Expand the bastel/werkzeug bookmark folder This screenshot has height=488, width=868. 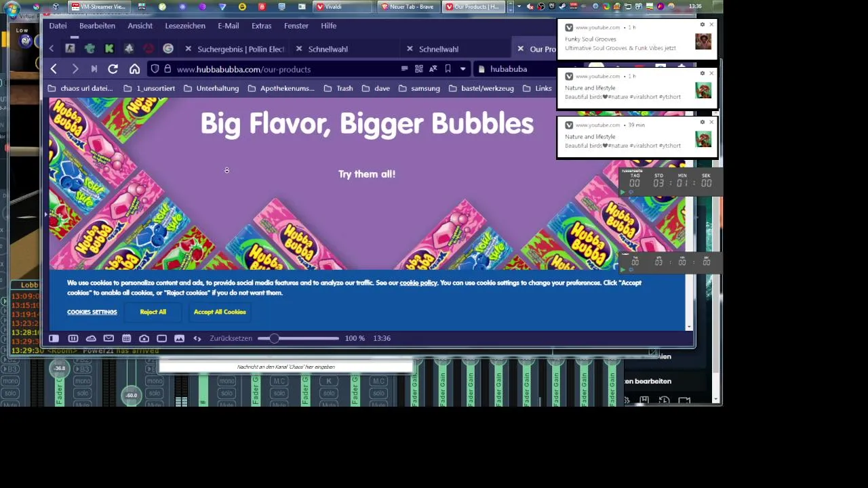(481, 88)
